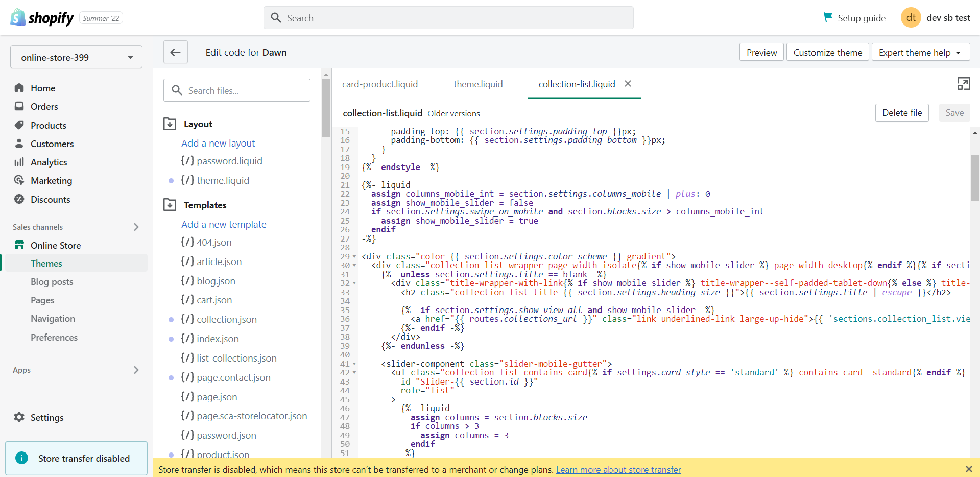The height and width of the screenshot is (477, 980).
Task: Collapse code fold at line 29
Action: tap(354, 256)
